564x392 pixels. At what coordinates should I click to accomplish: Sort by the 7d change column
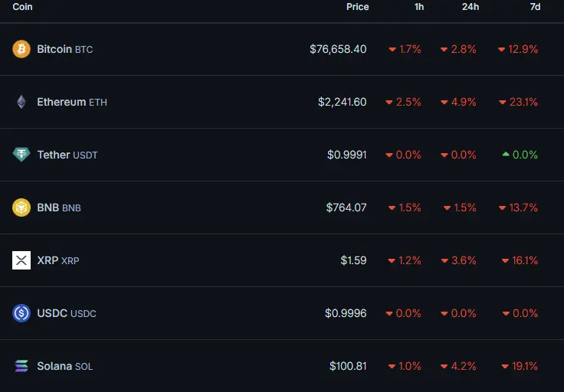tap(535, 7)
